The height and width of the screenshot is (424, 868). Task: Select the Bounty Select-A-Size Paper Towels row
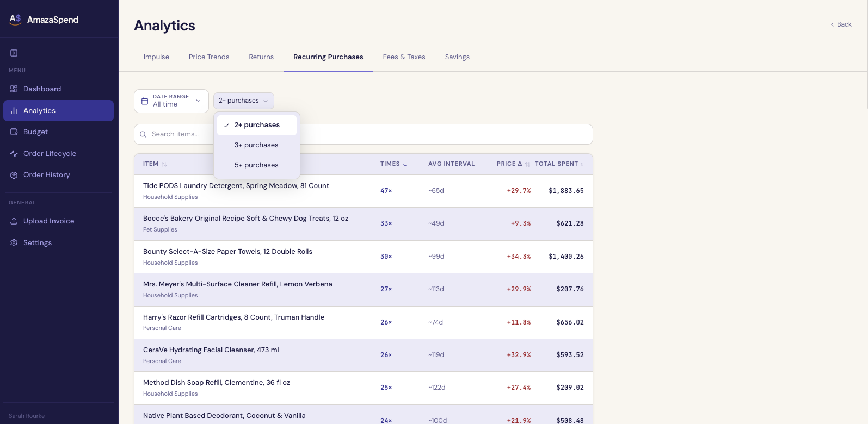[364, 257]
